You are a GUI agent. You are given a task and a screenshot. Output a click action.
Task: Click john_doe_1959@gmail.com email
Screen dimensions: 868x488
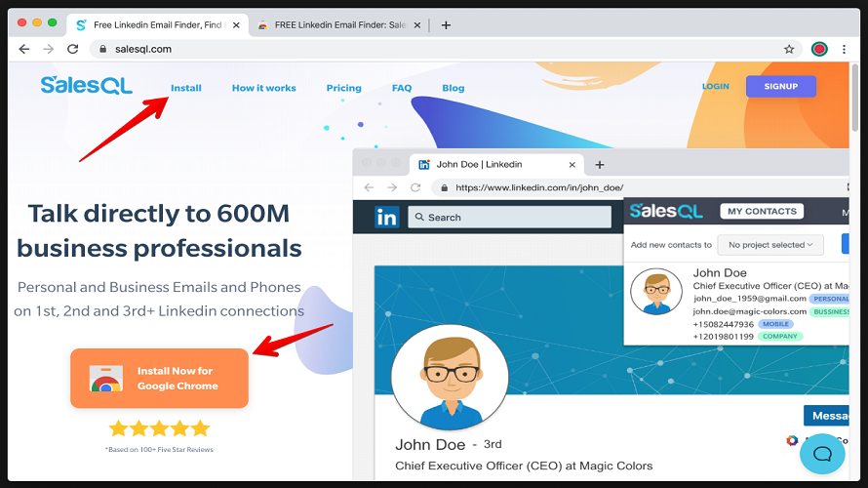tap(750, 298)
